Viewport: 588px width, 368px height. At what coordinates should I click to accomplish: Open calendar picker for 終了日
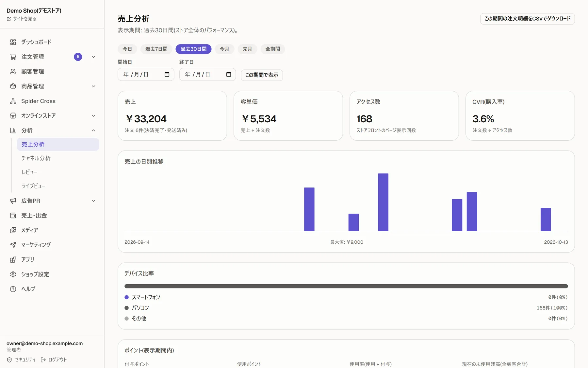tap(229, 74)
